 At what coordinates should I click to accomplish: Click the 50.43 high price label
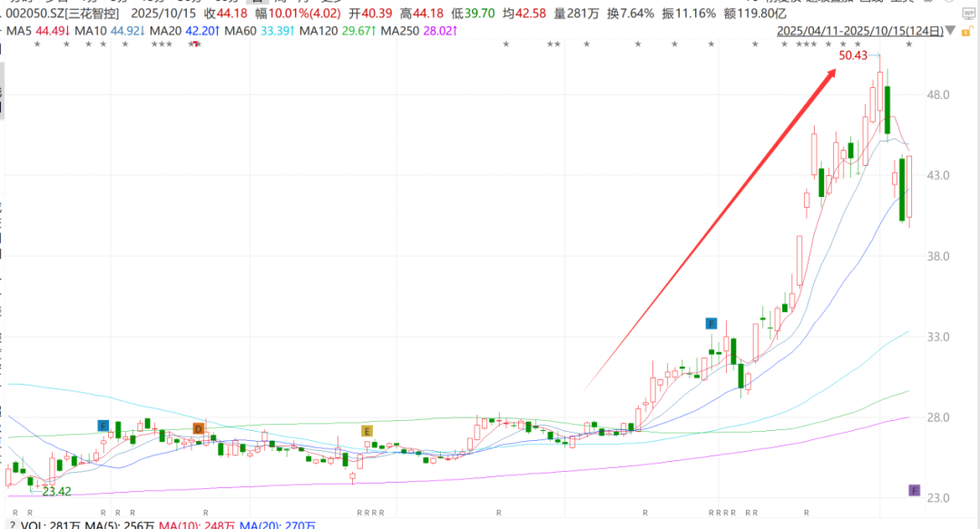point(854,55)
